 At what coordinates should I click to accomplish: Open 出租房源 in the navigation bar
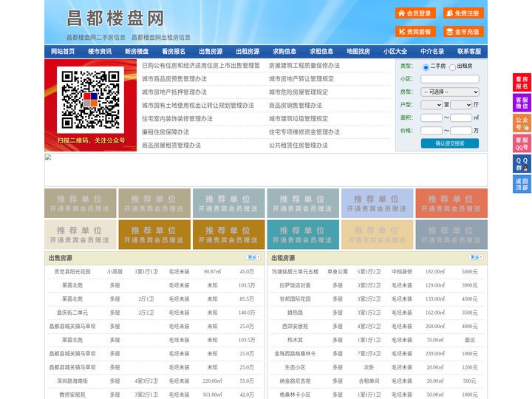point(248,52)
